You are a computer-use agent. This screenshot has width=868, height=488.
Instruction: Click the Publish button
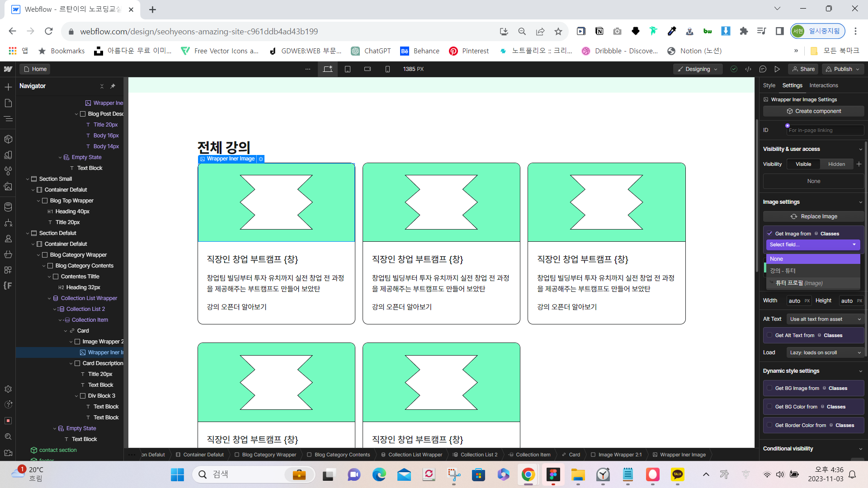pos(842,69)
